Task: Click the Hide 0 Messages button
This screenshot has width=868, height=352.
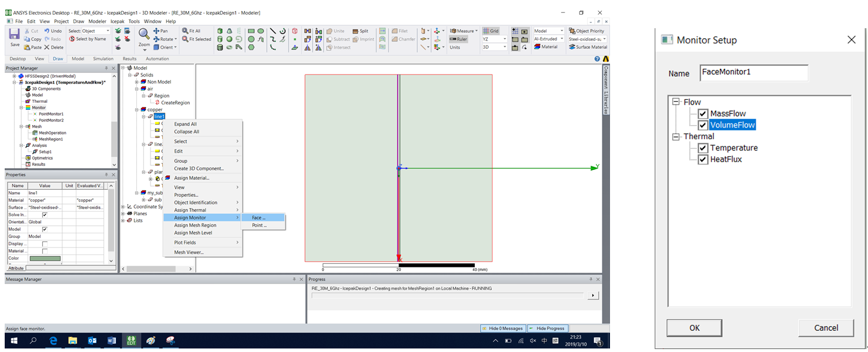Action: (x=502, y=328)
